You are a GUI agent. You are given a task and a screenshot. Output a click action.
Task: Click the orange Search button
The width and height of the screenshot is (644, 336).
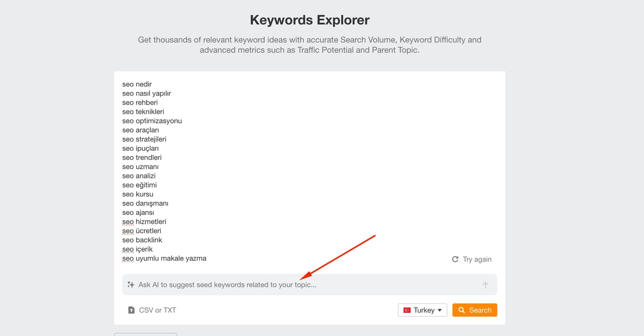[474, 310]
